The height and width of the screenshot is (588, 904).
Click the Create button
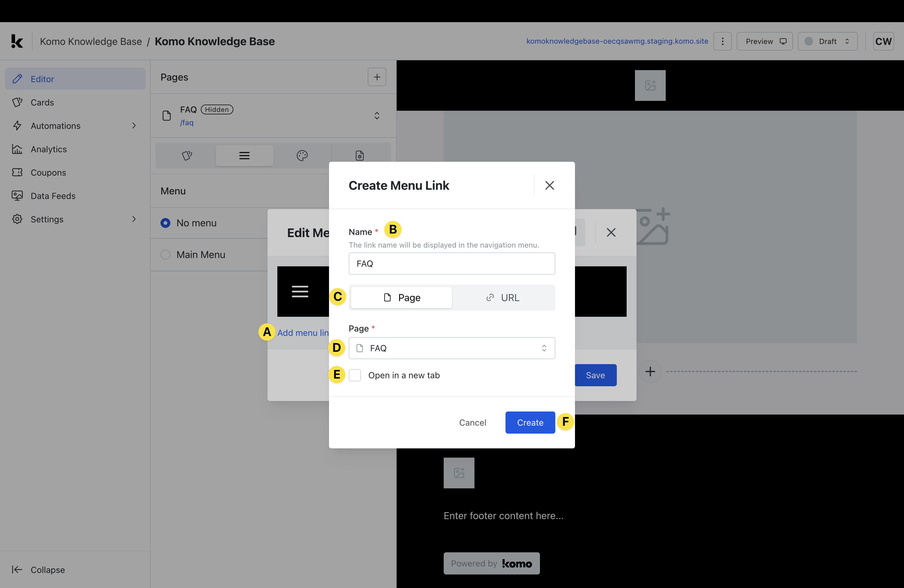coord(530,422)
